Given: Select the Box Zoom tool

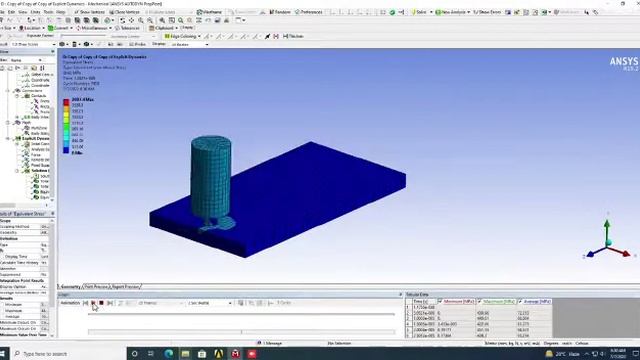Looking at the screenshot, I should click(x=150, y=20).
